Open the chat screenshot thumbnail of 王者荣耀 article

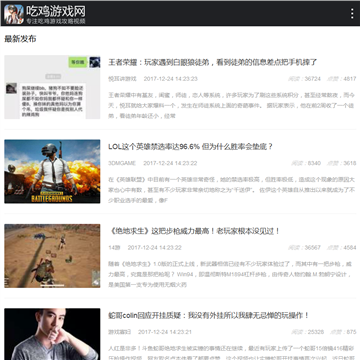pos(52,87)
